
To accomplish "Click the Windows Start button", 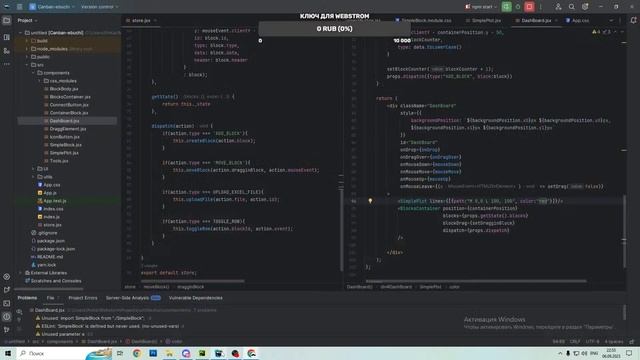I will pyautogui.click(x=8, y=353).
